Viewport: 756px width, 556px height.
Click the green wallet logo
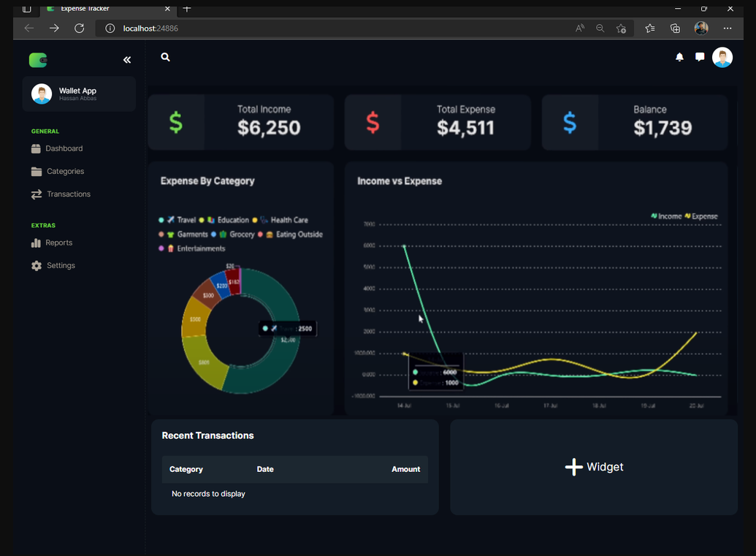[38, 60]
